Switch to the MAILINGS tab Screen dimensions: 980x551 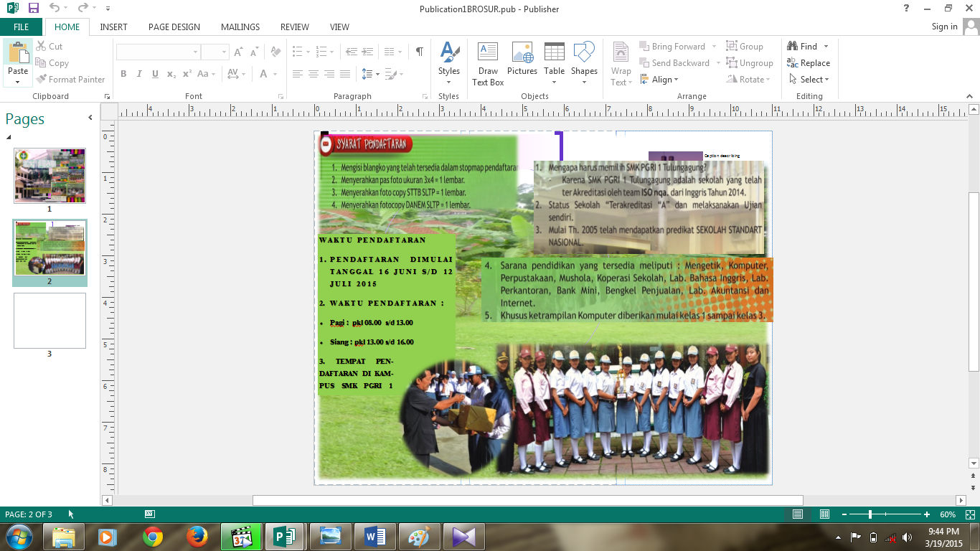pos(240,27)
